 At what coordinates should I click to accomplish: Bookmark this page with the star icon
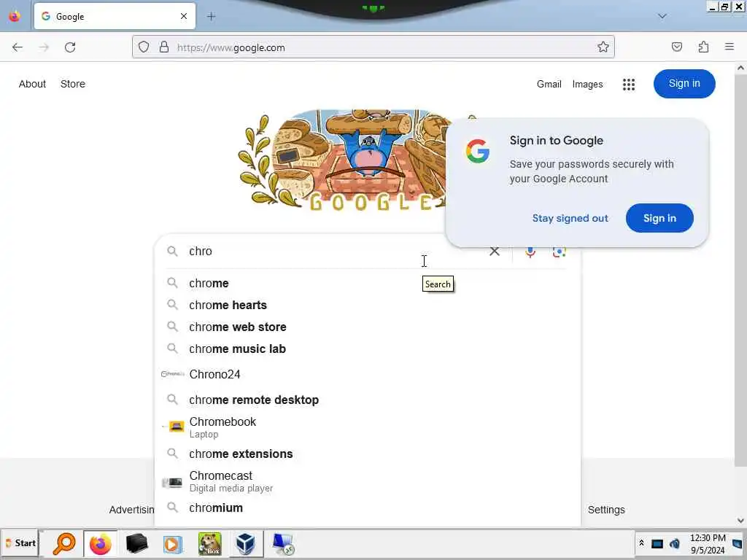coord(603,47)
